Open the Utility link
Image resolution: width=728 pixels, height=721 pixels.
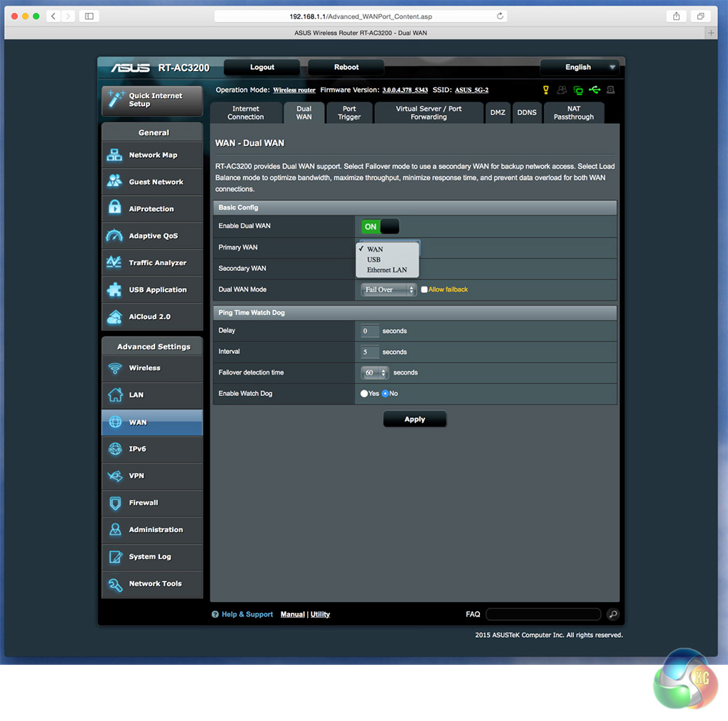point(320,614)
